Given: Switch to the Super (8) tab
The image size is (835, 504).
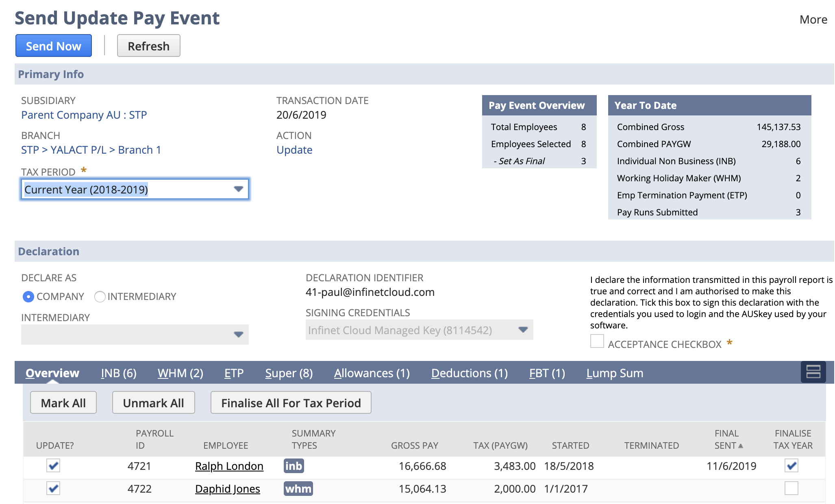Looking at the screenshot, I should pyautogui.click(x=288, y=373).
